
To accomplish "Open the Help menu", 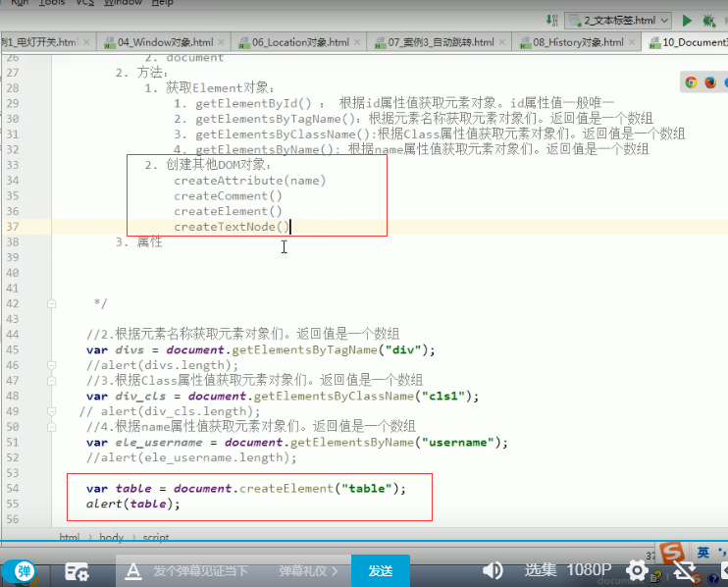I will coord(163,3).
